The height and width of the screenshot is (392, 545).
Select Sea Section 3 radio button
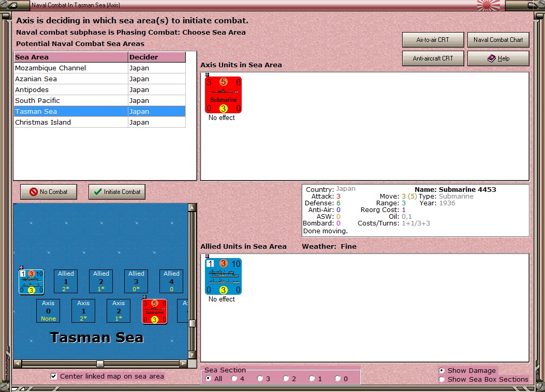(260, 379)
